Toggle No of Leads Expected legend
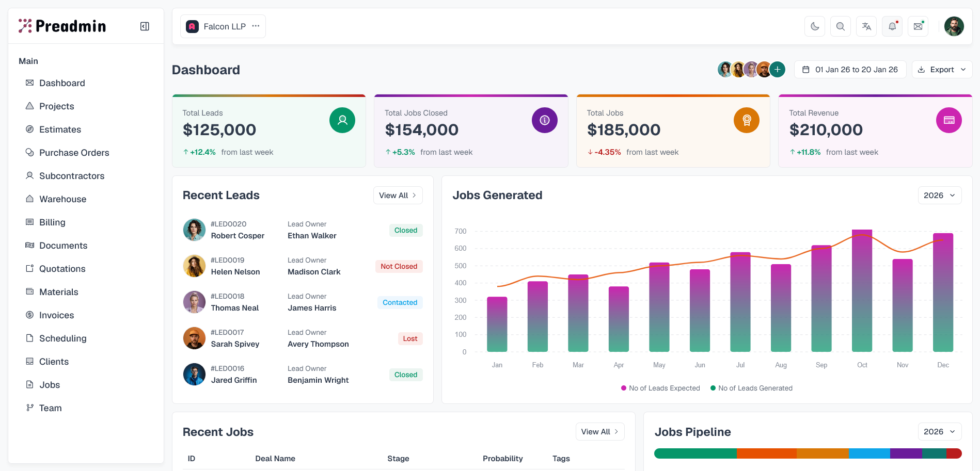 pyautogui.click(x=660, y=388)
